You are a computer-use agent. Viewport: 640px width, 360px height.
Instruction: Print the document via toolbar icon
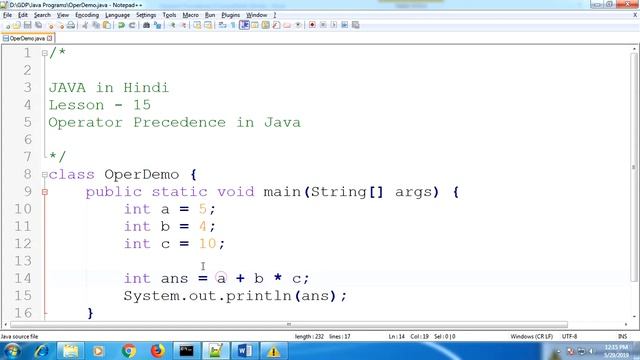pos(71,25)
